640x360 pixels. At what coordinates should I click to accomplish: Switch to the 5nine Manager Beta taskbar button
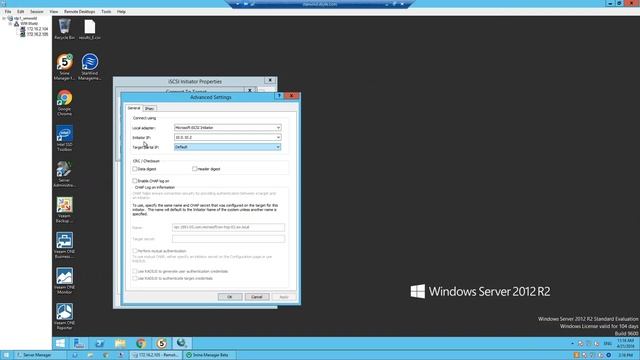click(x=208, y=355)
